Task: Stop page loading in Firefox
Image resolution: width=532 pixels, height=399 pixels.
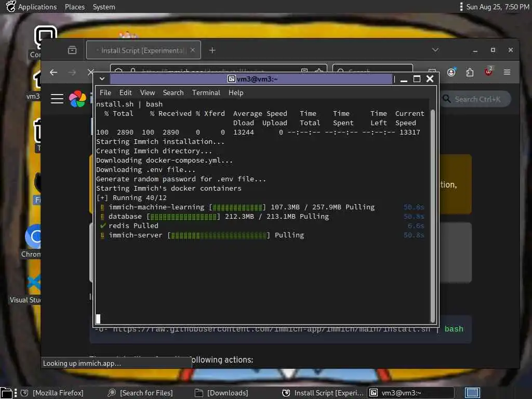Action: coord(90,72)
